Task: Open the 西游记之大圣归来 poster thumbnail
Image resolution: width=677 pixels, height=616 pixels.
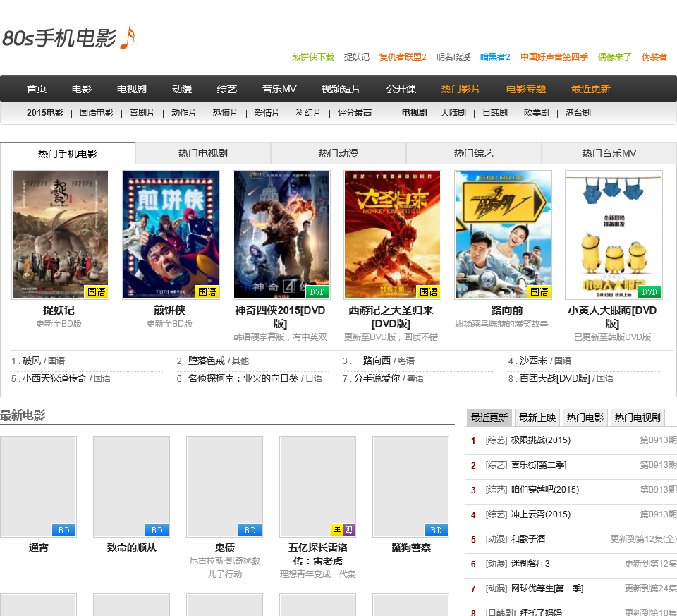Action: [x=392, y=234]
